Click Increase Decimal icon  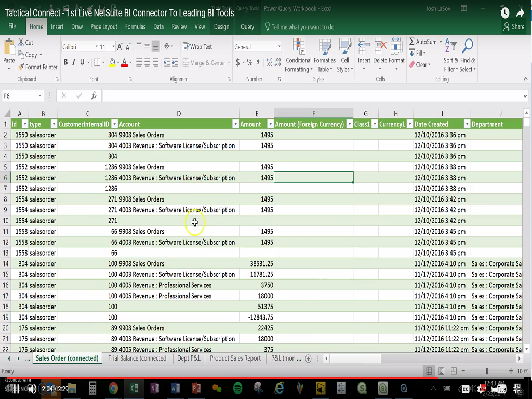(x=270, y=62)
